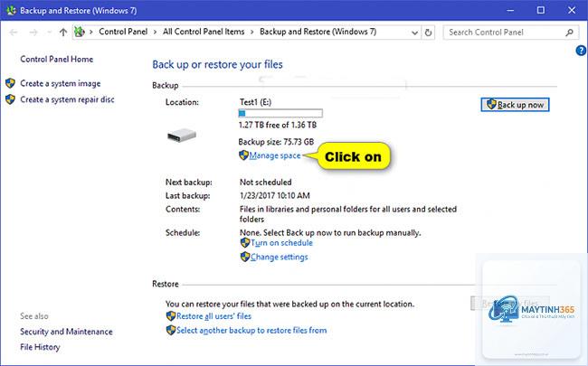Screen dimensions: 588x366
Task: Select Backup and Restore (Windows 7) breadcrumb
Action: click(x=318, y=32)
